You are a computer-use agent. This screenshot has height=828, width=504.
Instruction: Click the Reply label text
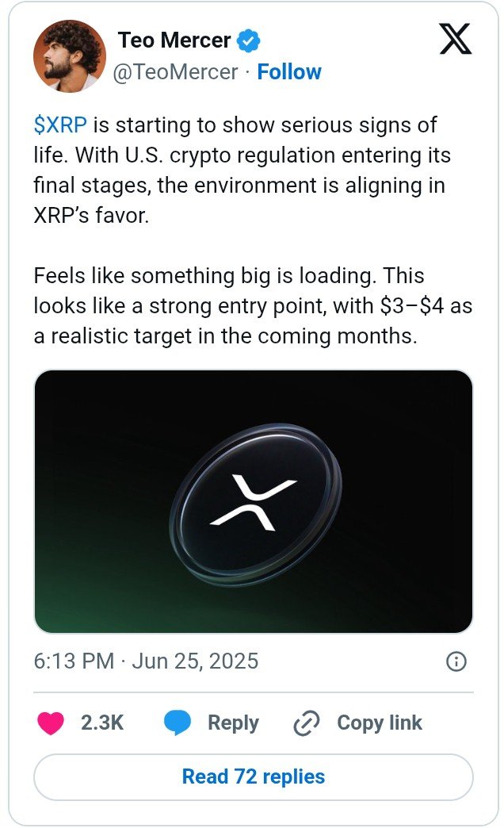pos(231,723)
